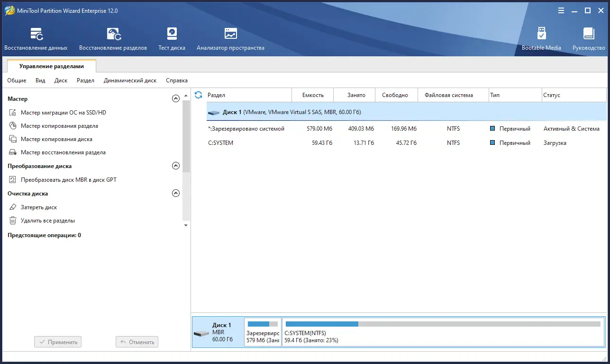Image resolution: width=610 pixels, height=364 pixels.
Task: Click the sidebar scrollbar down arrow
Action: click(185, 225)
